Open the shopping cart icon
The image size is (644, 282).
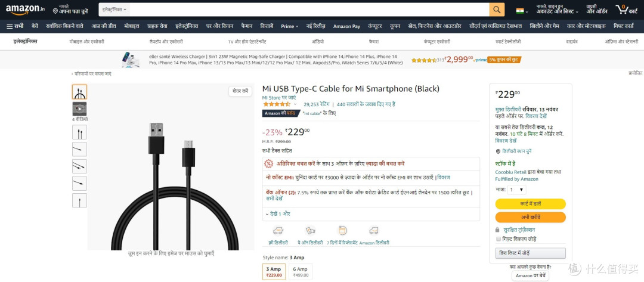click(x=621, y=8)
